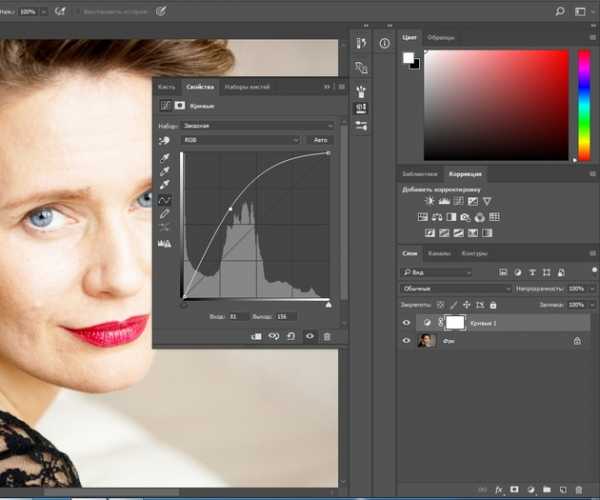The height and width of the screenshot is (500, 600).
Task: Create a new group folder
Action: [x=547, y=489]
